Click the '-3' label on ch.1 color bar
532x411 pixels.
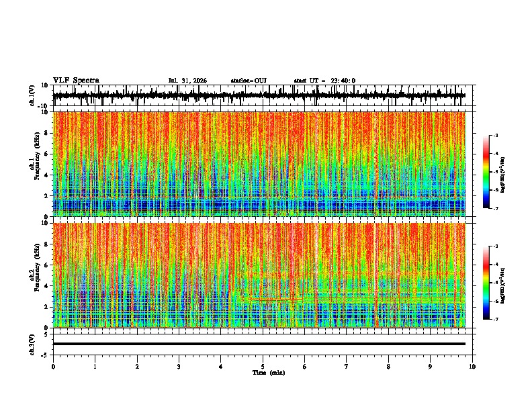click(495, 135)
